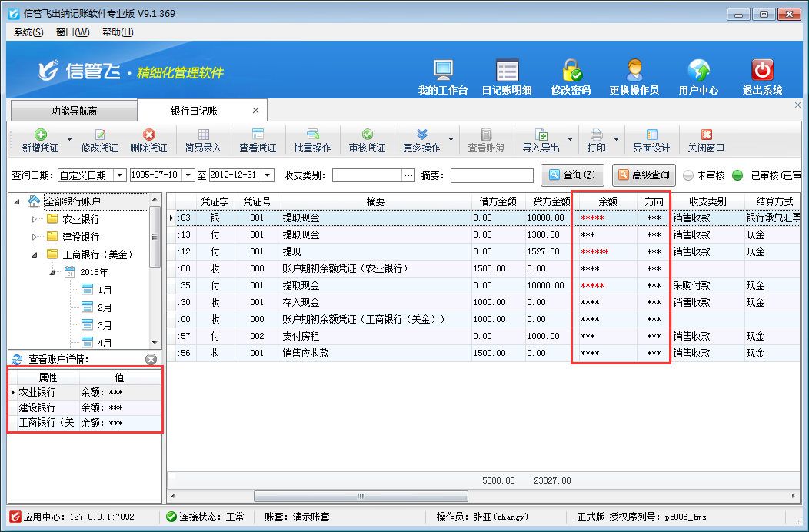Expand the 农业银行 tree node

click(34, 219)
